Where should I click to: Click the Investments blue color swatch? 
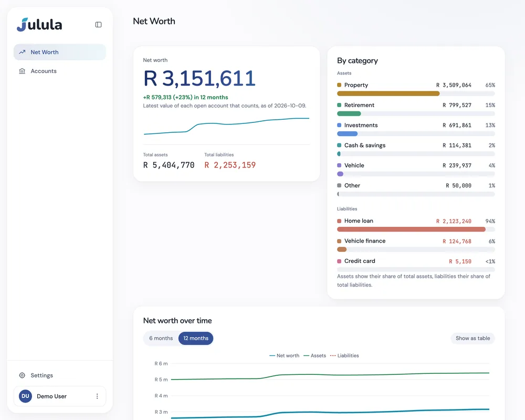339,125
